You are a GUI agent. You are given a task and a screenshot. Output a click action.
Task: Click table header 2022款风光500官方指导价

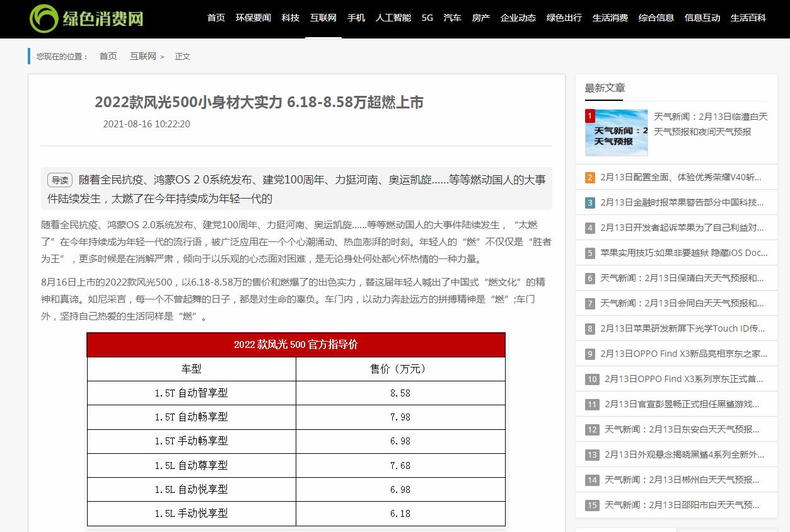point(296,345)
